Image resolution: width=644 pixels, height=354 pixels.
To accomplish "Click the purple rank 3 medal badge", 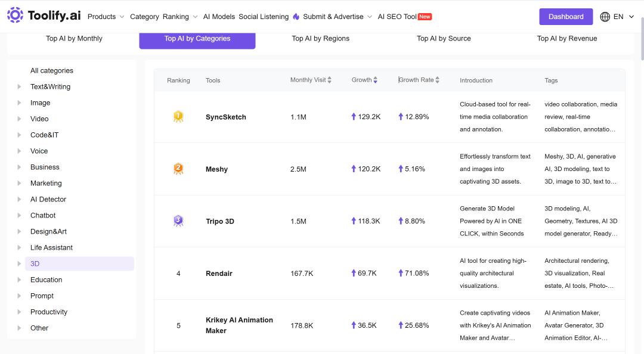I will coord(178,221).
